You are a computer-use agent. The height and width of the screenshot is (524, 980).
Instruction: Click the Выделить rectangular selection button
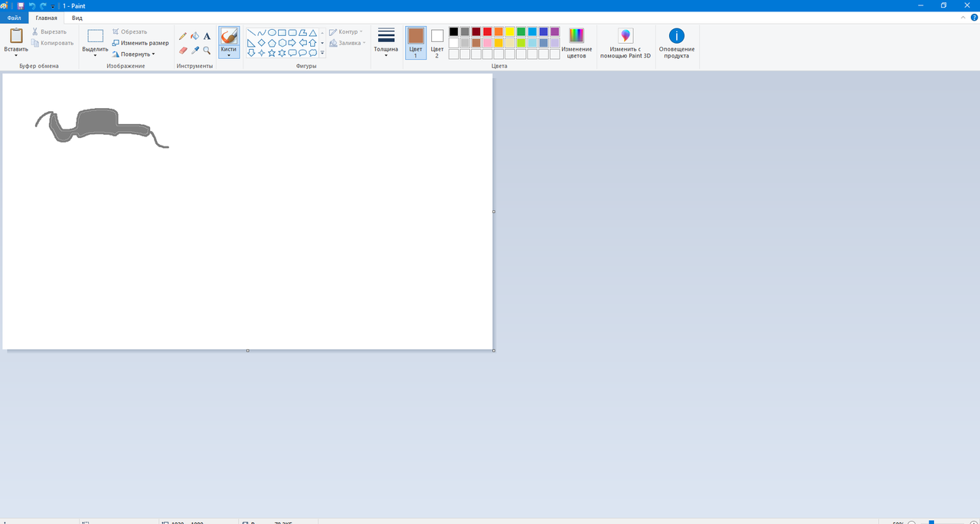coord(96,36)
